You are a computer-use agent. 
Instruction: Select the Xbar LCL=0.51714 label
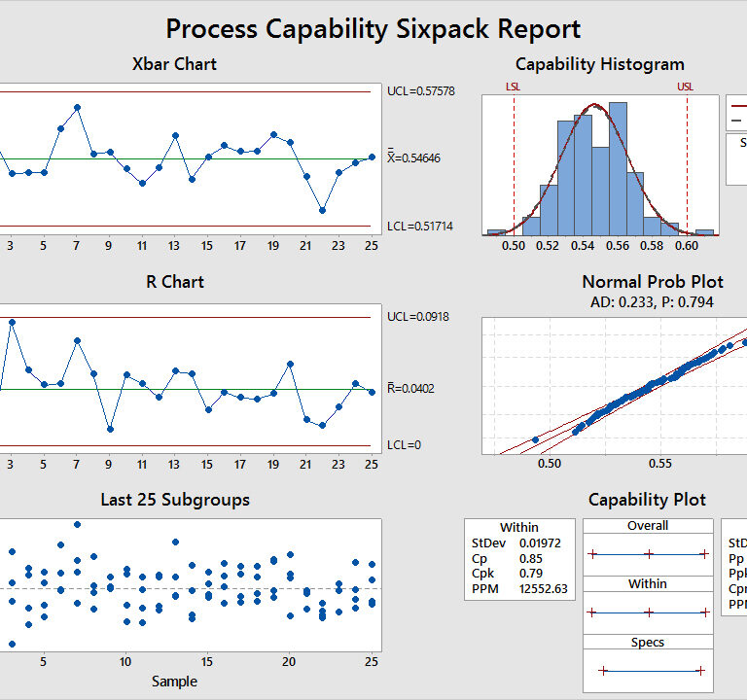coord(420,227)
